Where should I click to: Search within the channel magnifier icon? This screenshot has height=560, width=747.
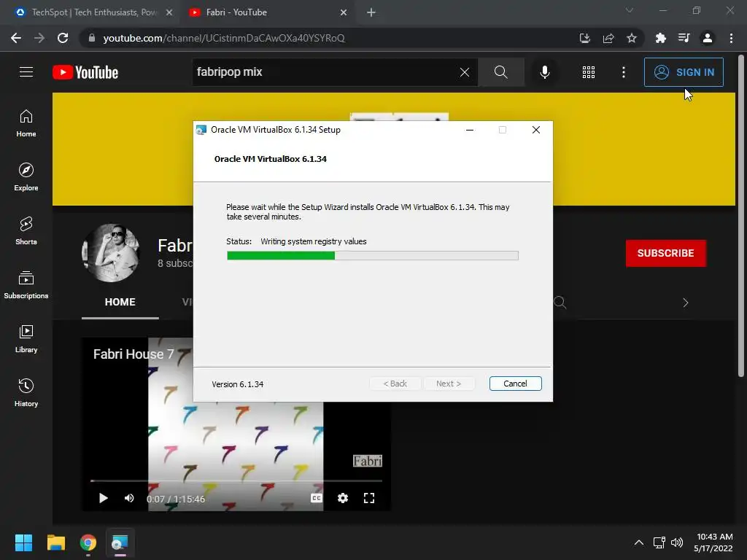click(560, 303)
